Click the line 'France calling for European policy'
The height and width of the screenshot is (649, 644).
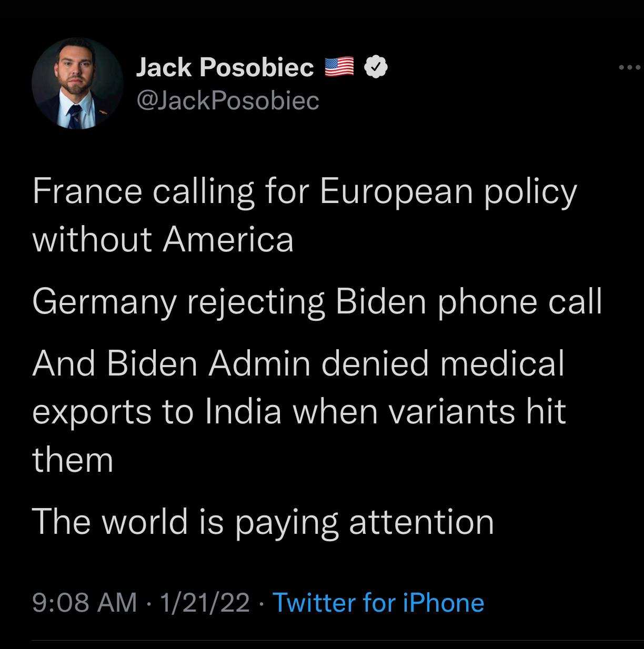pos(305,194)
